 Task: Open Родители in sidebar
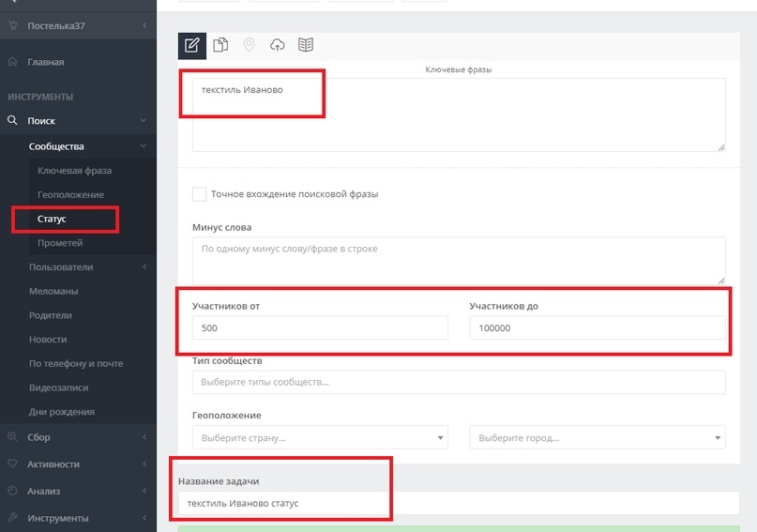51,315
